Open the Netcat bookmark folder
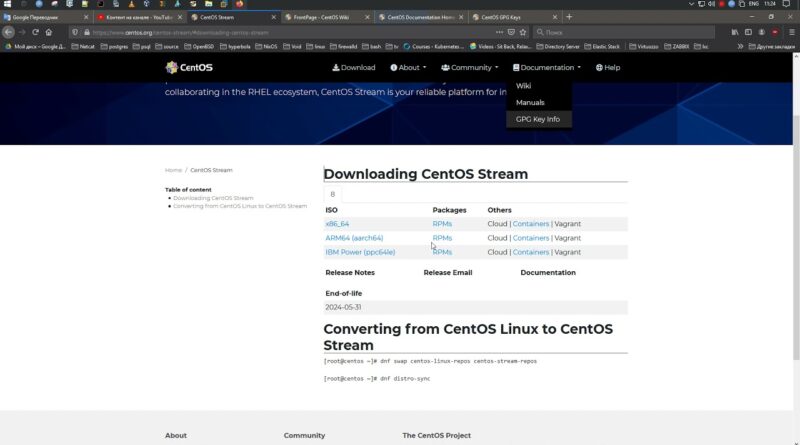Image resolution: width=800 pixels, height=445 pixels. click(83, 46)
